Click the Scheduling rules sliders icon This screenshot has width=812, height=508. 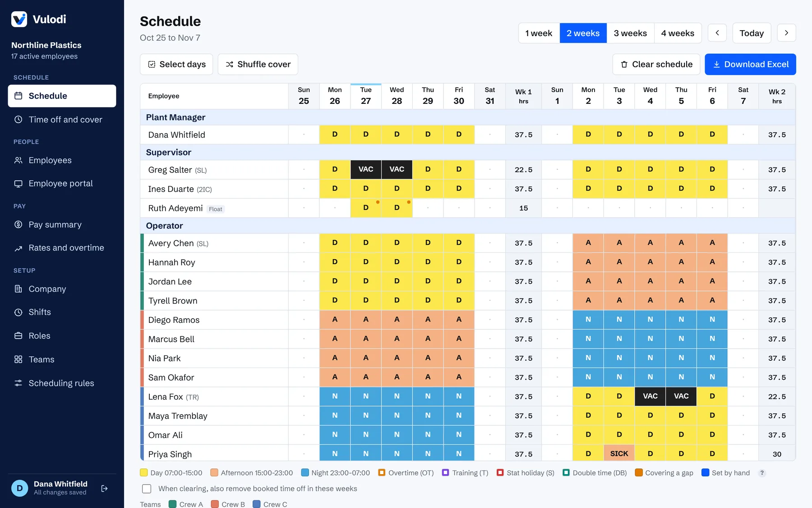[x=18, y=383]
